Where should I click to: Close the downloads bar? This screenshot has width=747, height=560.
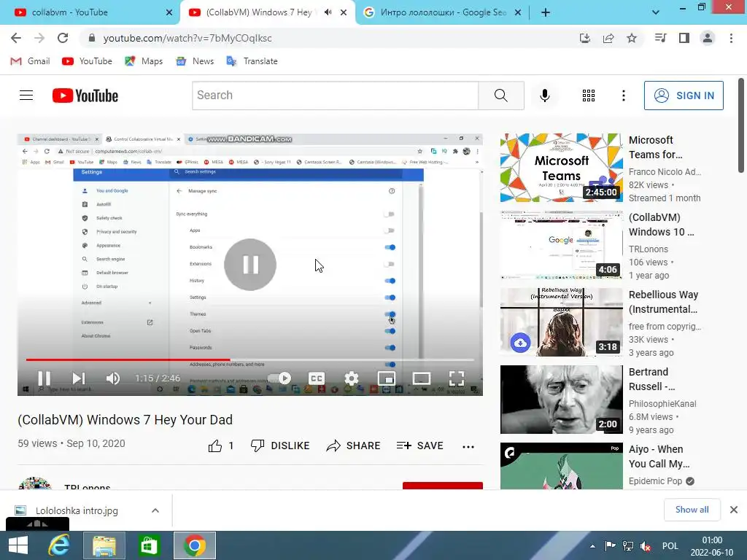(x=734, y=510)
